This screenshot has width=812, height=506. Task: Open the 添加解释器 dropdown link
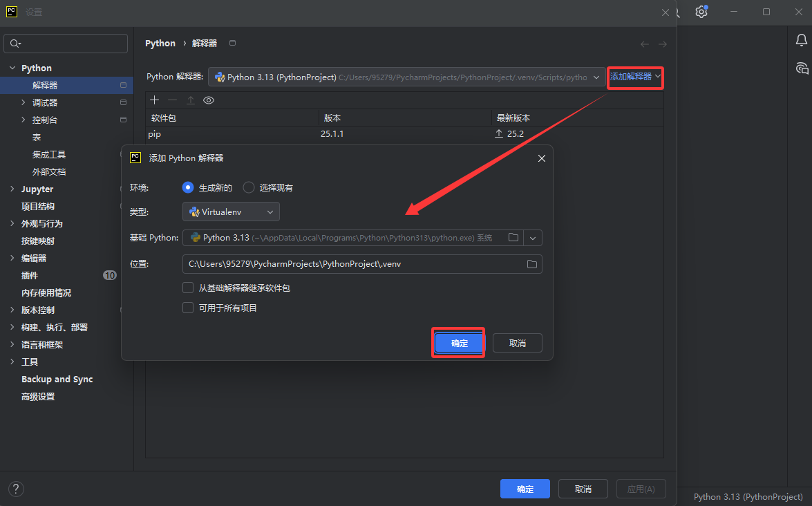[x=635, y=77]
